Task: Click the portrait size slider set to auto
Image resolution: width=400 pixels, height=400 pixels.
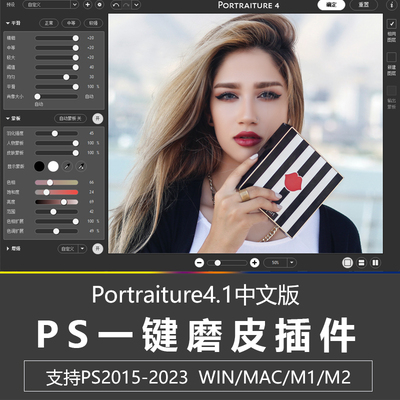Action: click(57, 96)
